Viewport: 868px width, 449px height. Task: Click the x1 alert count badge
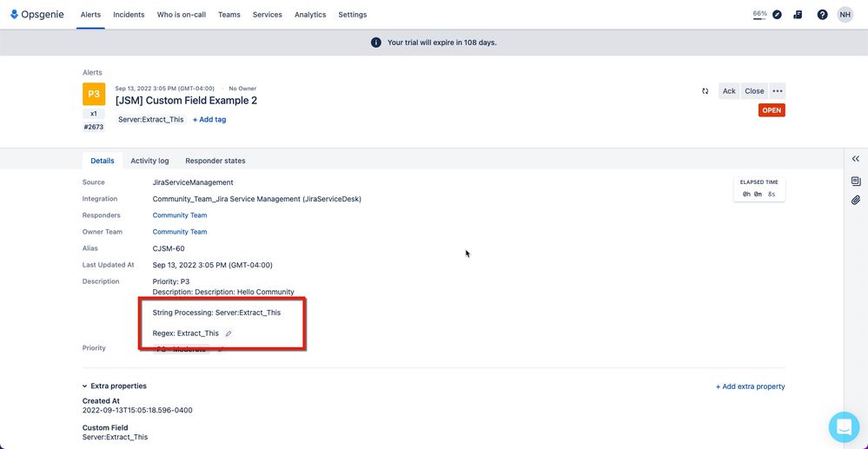coord(94,114)
